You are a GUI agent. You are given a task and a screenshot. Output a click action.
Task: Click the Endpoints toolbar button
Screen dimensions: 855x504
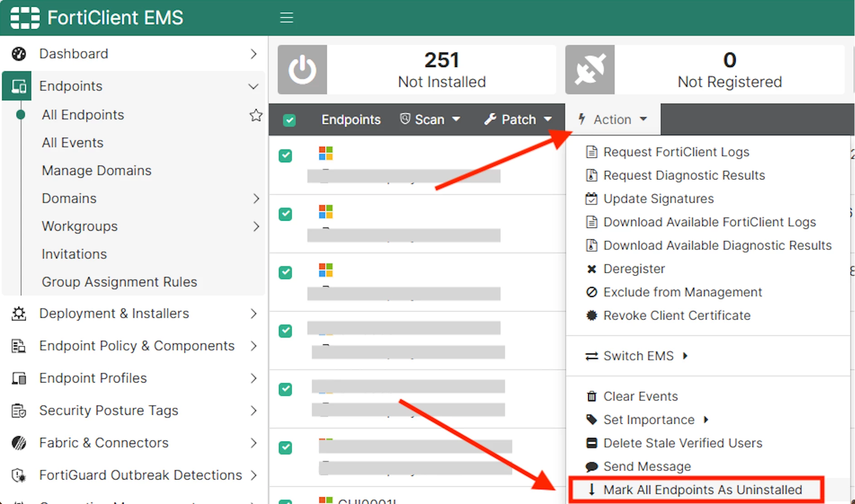point(351,120)
